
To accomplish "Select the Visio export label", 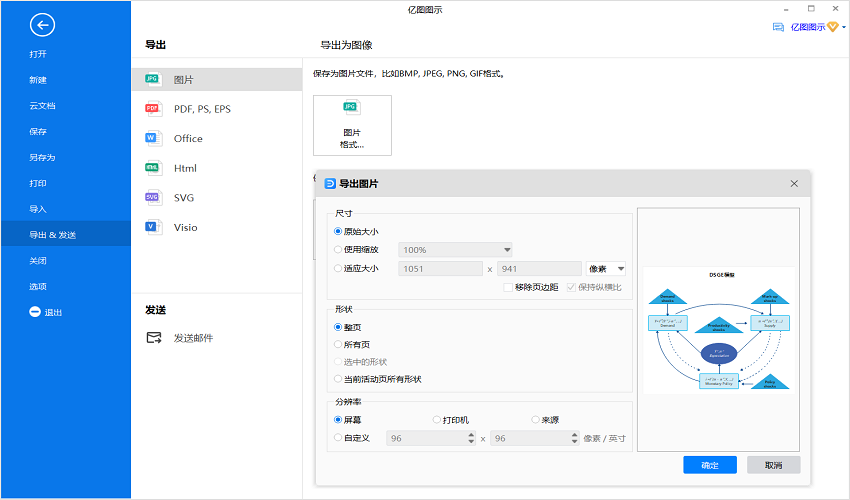I will 185,227.
